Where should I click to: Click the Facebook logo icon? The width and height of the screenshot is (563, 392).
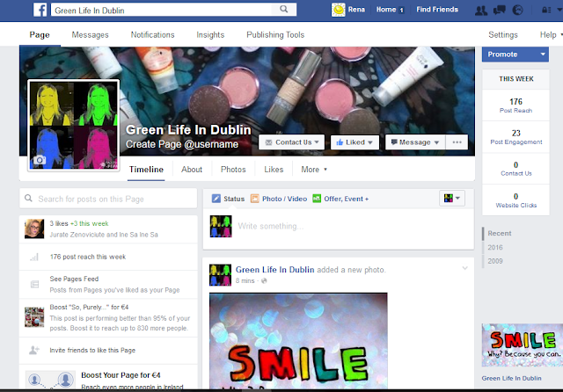[x=40, y=10]
